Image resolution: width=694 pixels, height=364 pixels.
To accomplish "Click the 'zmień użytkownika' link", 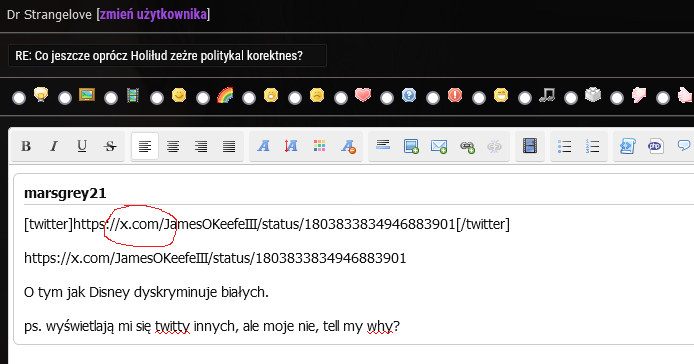I will tap(153, 15).
